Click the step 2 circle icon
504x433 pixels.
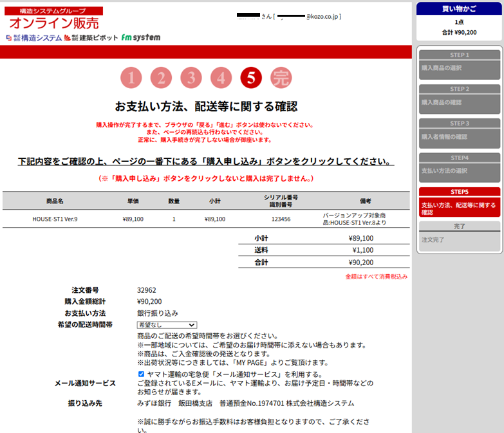(x=161, y=78)
